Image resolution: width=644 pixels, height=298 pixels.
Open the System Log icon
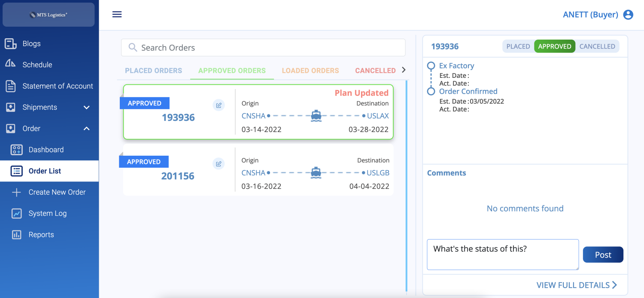pos(16,213)
